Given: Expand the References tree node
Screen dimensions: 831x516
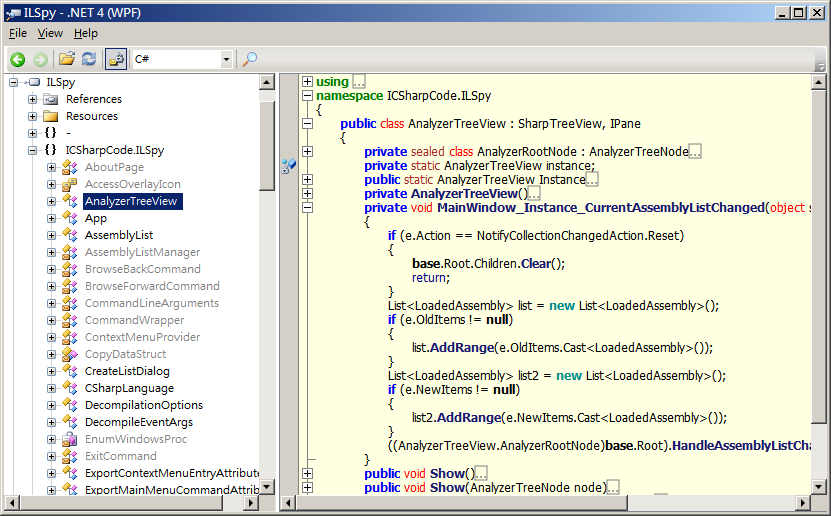Looking at the screenshot, I should point(33,99).
